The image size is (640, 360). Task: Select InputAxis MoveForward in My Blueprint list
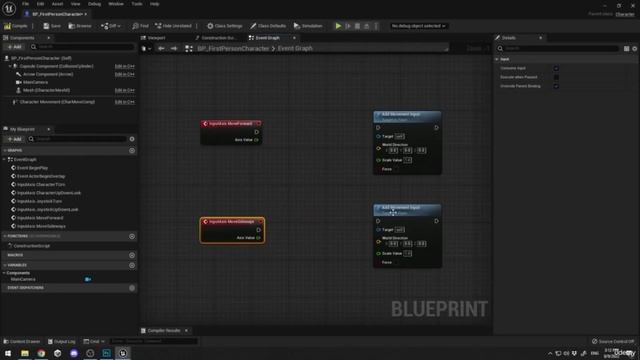[40, 218]
